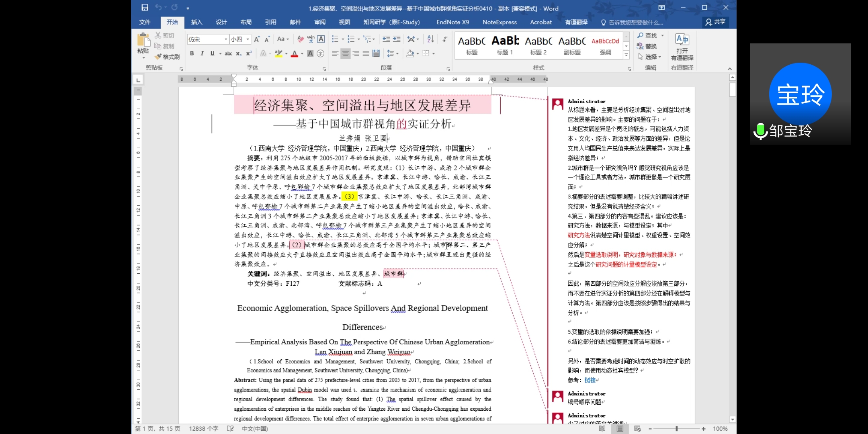
Task: Open the font color dropdown arrow
Action: point(301,53)
